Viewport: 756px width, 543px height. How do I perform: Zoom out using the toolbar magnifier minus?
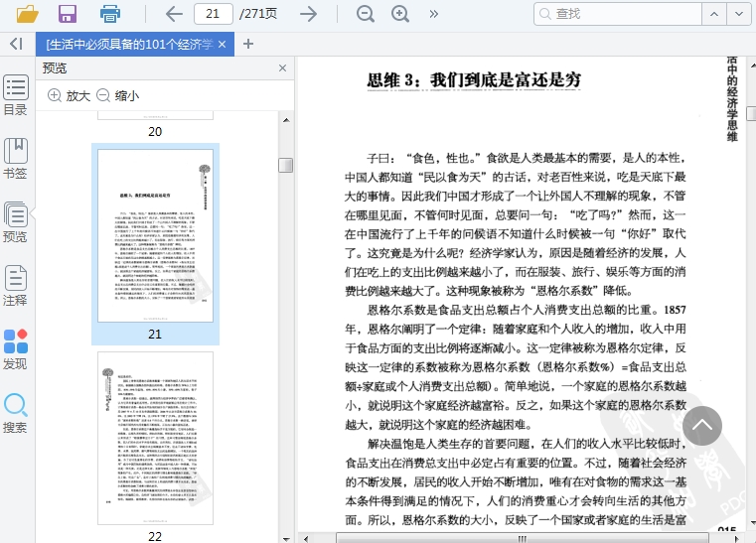(366, 14)
